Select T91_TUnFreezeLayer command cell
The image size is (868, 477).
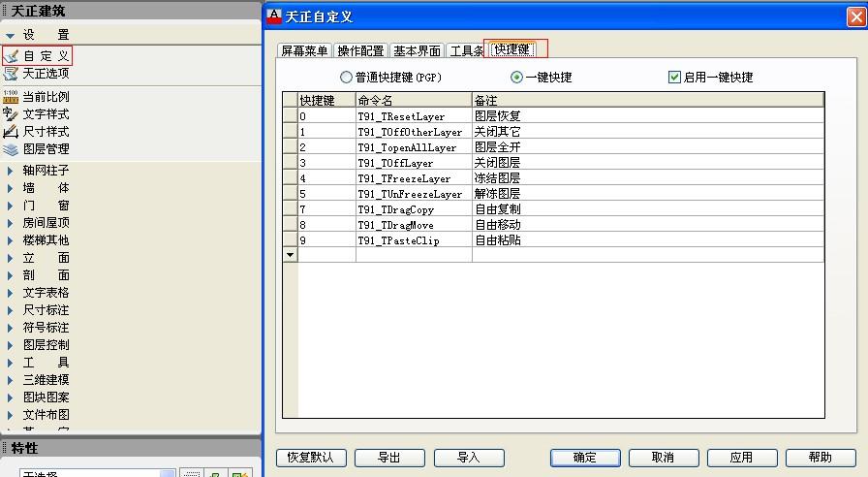(414, 193)
